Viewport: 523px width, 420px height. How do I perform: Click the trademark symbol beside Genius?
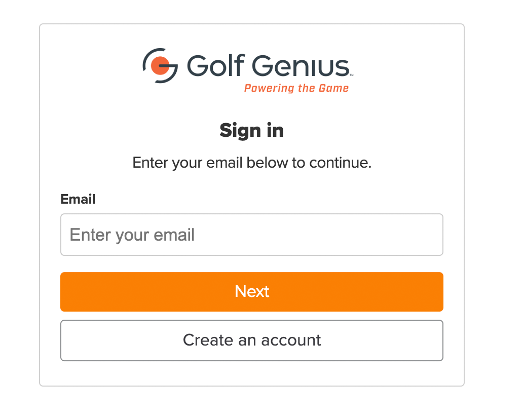[352, 75]
